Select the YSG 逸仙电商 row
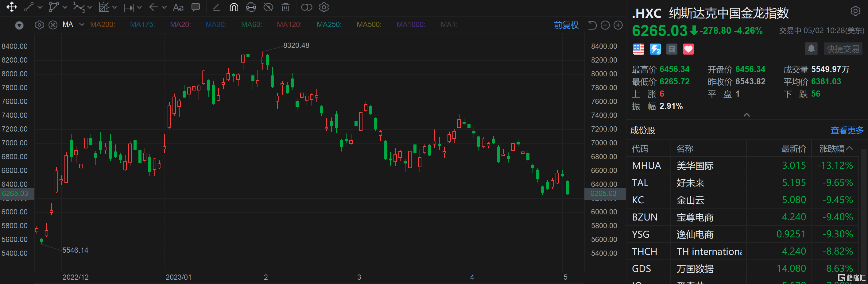868x284 pixels. point(743,235)
